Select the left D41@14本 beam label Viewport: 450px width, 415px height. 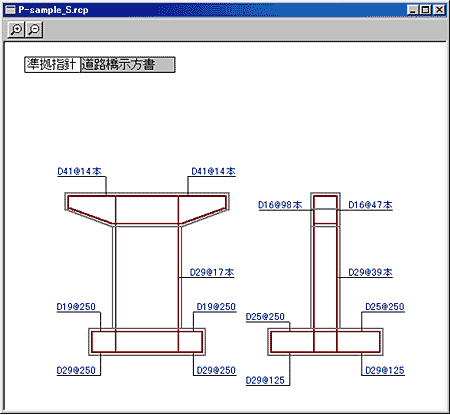[x=79, y=171]
